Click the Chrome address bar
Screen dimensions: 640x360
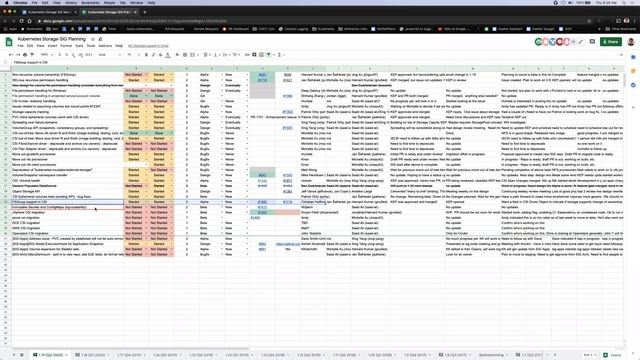tap(310, 21)
